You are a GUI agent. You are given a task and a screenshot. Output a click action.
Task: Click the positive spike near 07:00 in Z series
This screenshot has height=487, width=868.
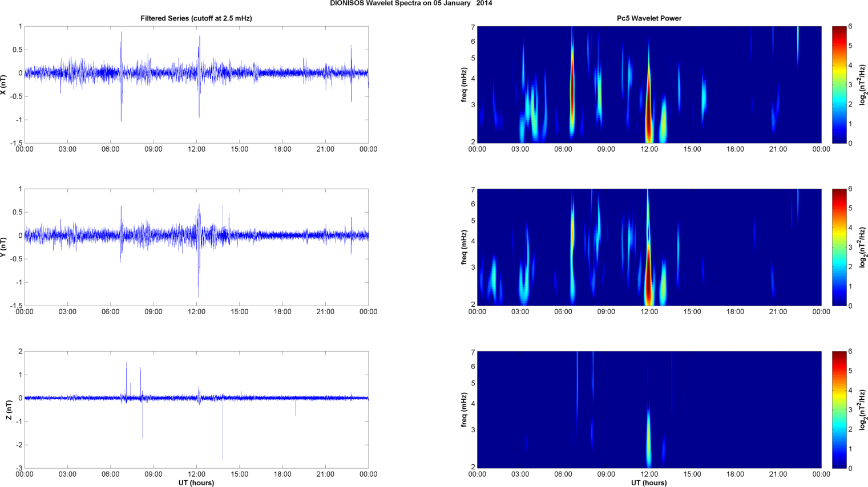[x=126, y=379]
